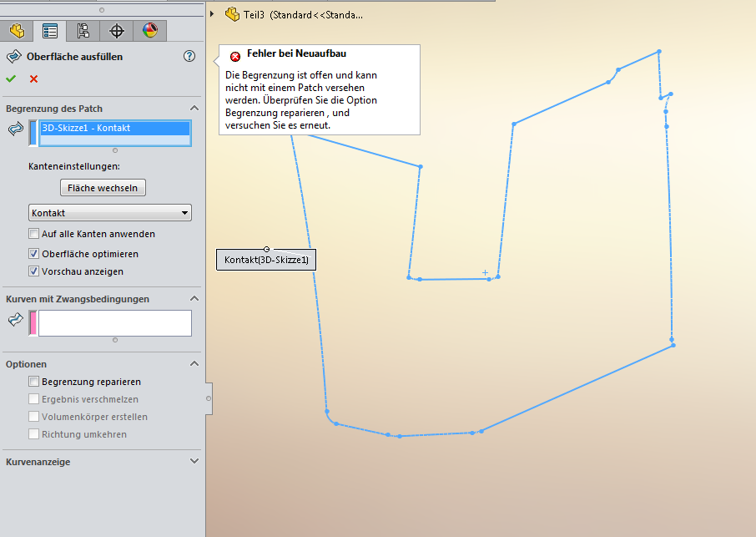
Task: Open the ConfigurationManager tab
Action: pos(83,31)
